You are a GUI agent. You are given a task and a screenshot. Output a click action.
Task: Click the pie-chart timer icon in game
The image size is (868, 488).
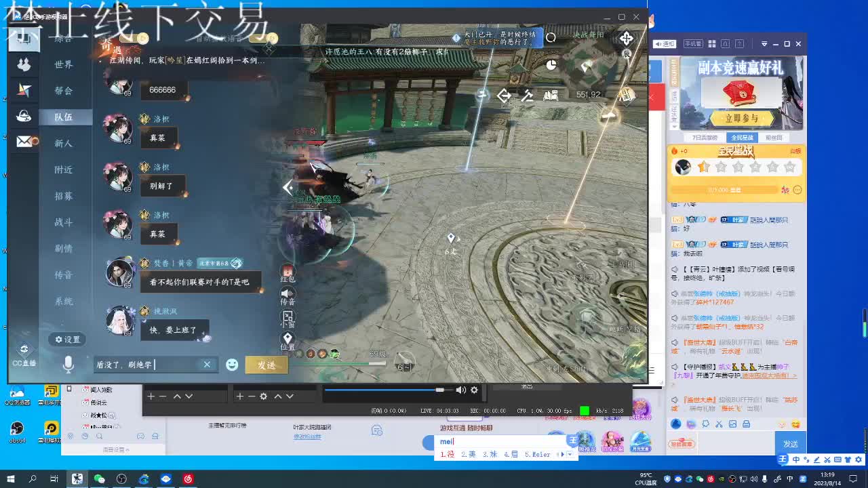(x=551, y=65)
